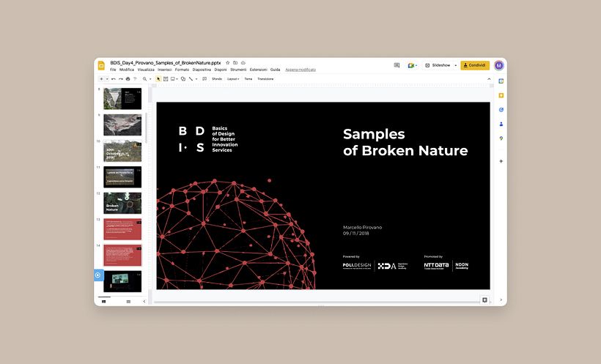Insert a text box
The width and height of the screenshot is (601, 364).
tap(166, 79)
